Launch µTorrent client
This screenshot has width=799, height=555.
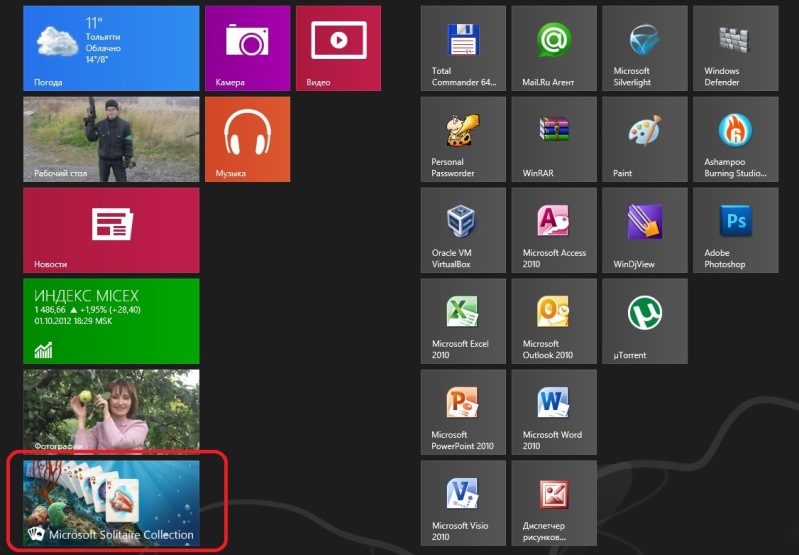644,321
